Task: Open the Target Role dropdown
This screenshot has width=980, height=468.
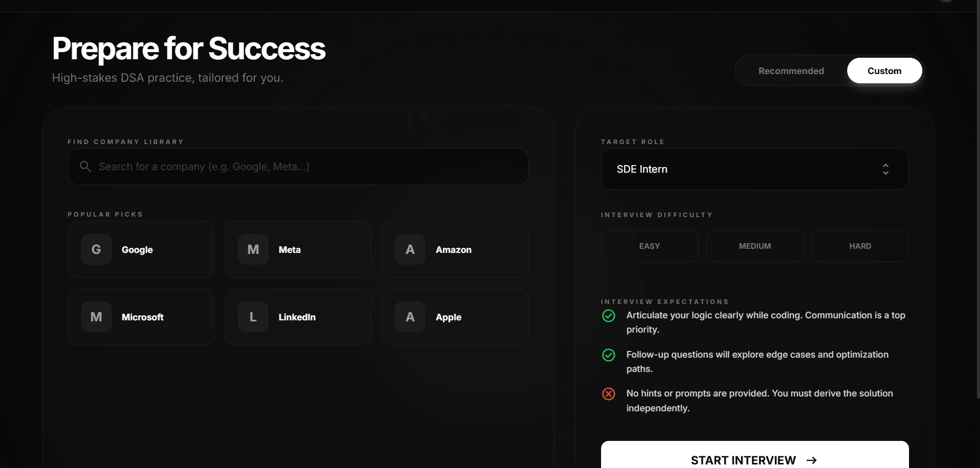Action: (754, 169)
